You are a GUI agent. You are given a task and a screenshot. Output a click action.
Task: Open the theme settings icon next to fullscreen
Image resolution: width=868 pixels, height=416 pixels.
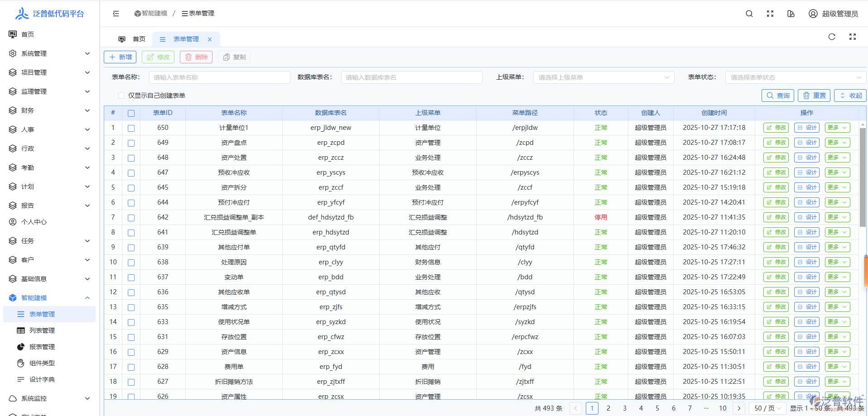click(791, 14)
